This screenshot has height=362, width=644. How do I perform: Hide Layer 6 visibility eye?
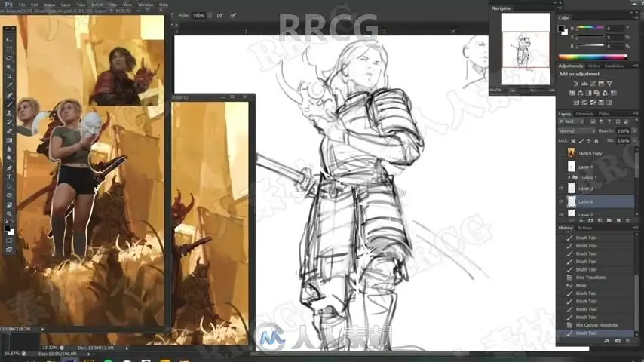[x=561, y=201]
